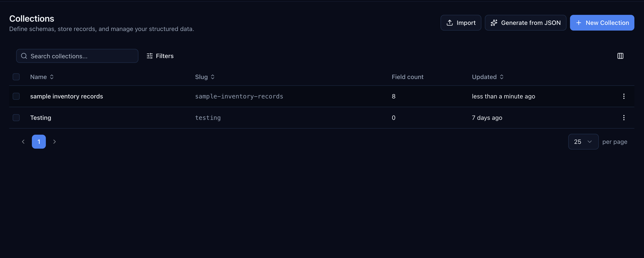Select page 1 in pagination
The height and width of the screenshot is (258, 644).
pos(39,141)
